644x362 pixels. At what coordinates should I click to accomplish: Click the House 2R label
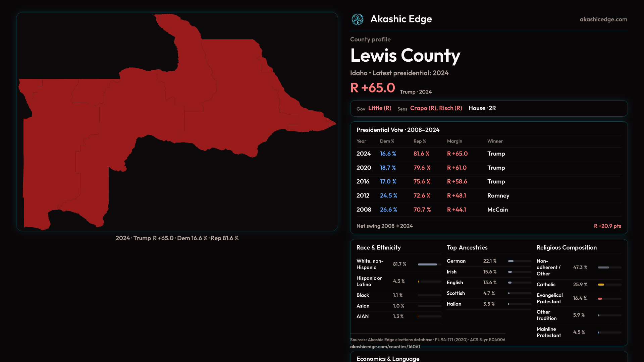click(x=482, y=108)
